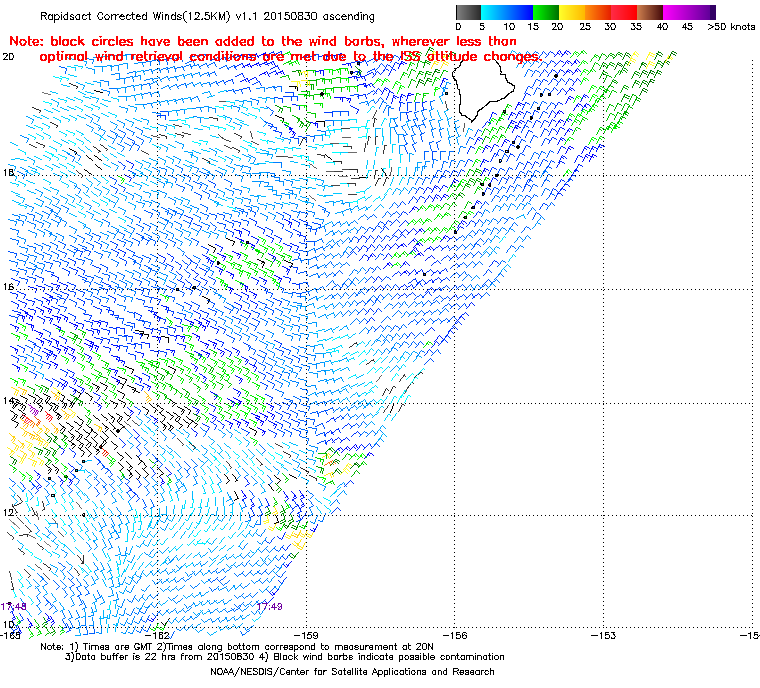
Task: Click the longitude '-162' axis label
Action: (x=159, y=635)
